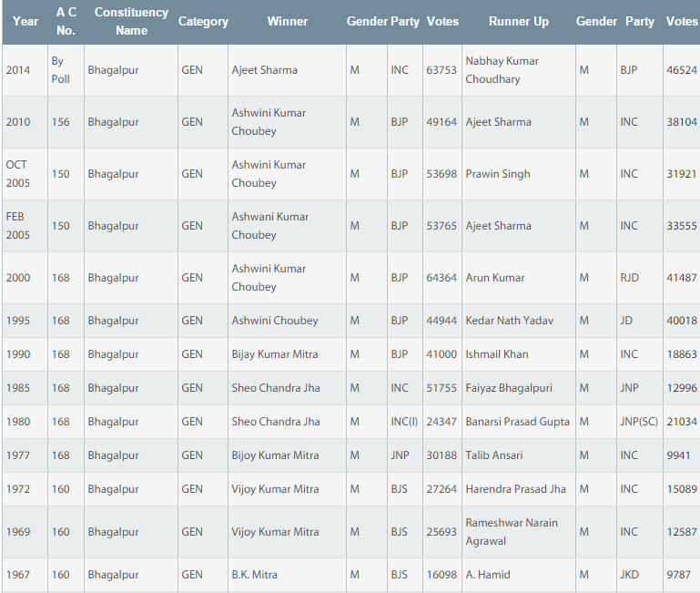Click the year 1972 cell
700x593 pixels.
pos(18,489)
